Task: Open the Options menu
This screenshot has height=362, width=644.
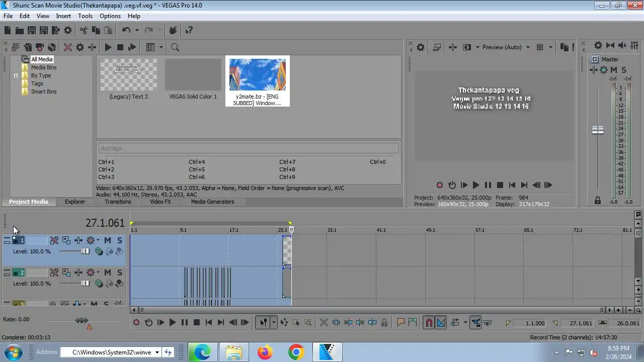Action: (110, 16)
